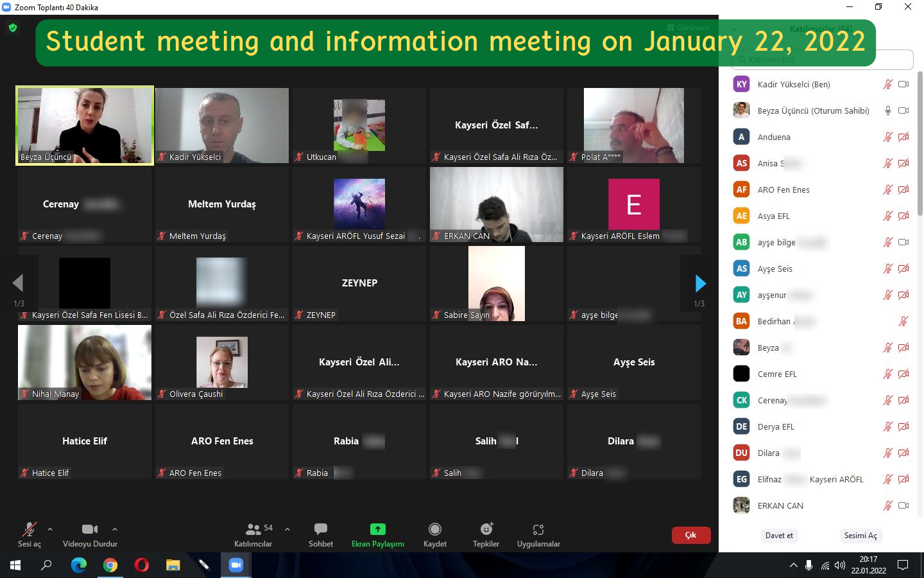The width and height of the screenshot is (924, 578).
Task: Open Uygulamalar apps icon
Action: pos(538,529)
